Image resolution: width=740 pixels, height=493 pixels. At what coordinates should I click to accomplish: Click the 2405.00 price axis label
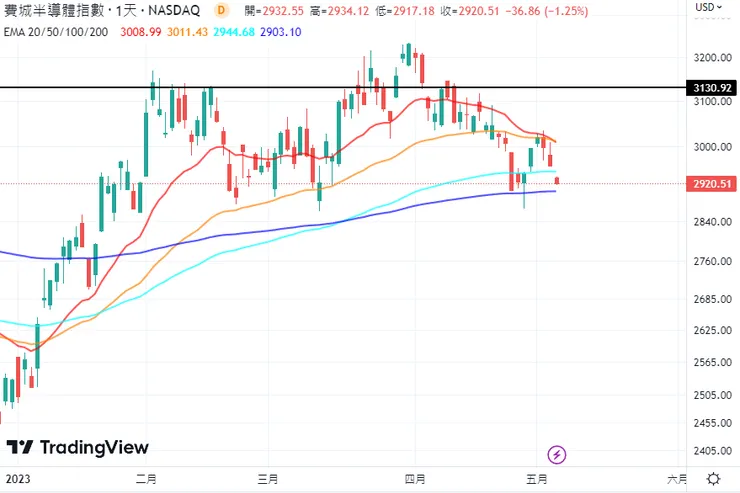coord(713,451)
